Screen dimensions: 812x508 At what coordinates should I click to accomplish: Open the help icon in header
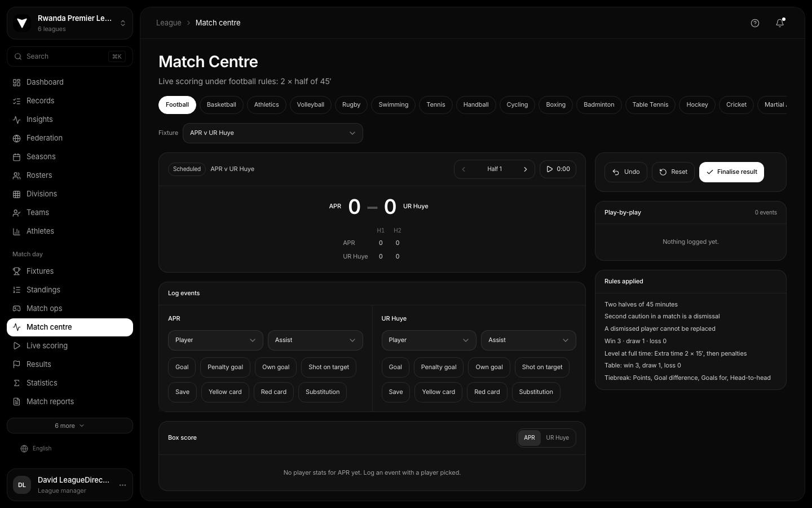(x=755, y=23)
